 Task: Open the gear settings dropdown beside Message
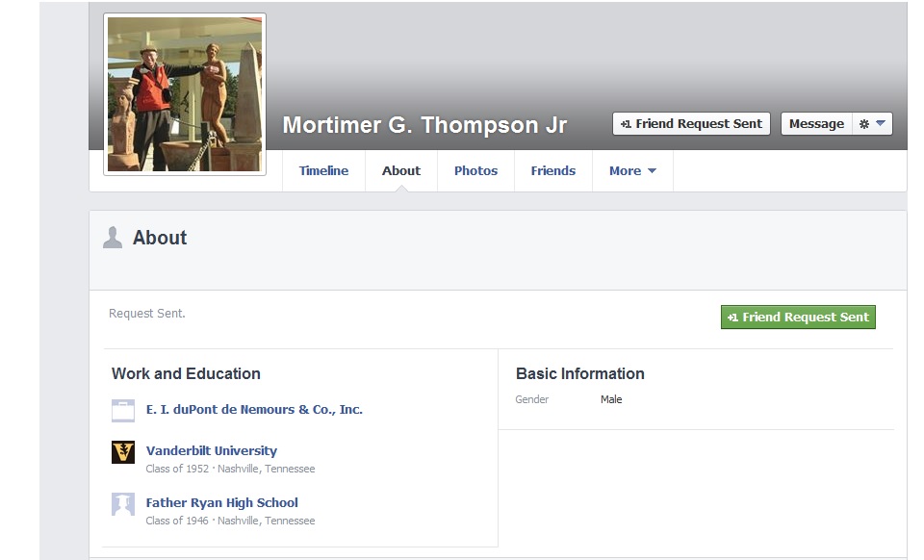[872, 124]
